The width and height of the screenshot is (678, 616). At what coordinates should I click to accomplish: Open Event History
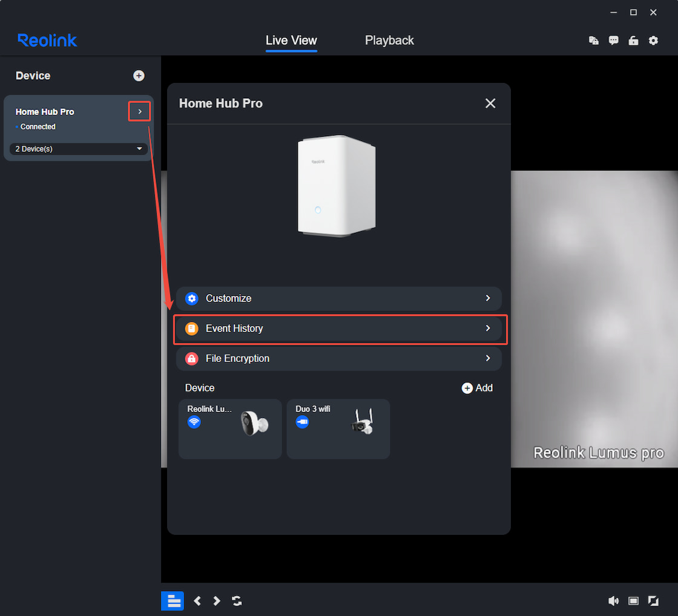pyautogui.click(x=338, y=329)
